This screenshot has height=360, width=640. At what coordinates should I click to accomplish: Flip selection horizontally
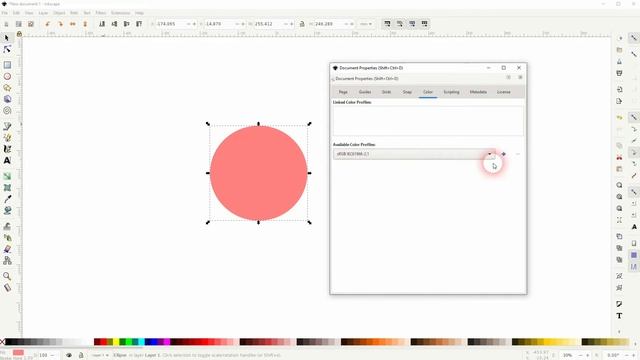coord(73,24)
